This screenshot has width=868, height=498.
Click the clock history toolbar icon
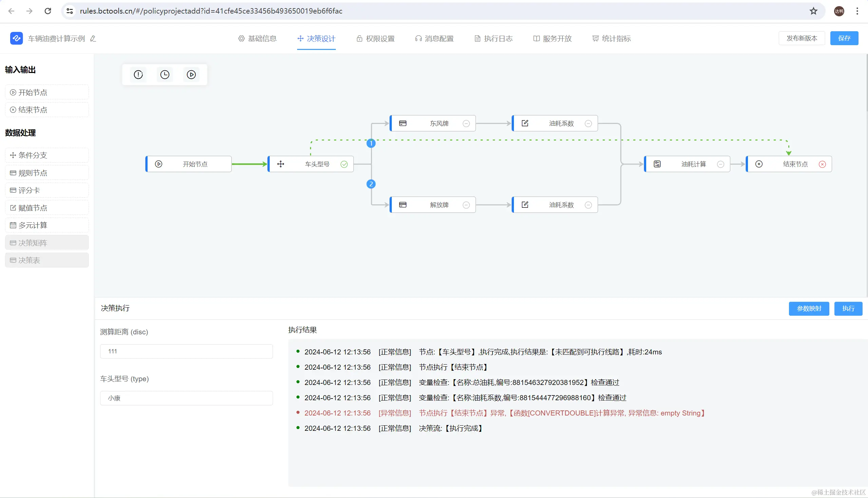click(165, 75)
